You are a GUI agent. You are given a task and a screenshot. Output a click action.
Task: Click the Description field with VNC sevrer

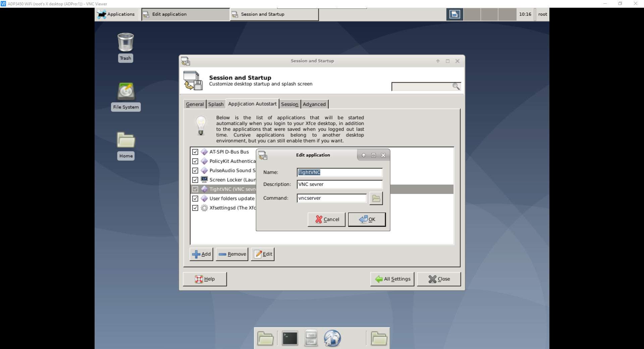[x=339, y=185]
